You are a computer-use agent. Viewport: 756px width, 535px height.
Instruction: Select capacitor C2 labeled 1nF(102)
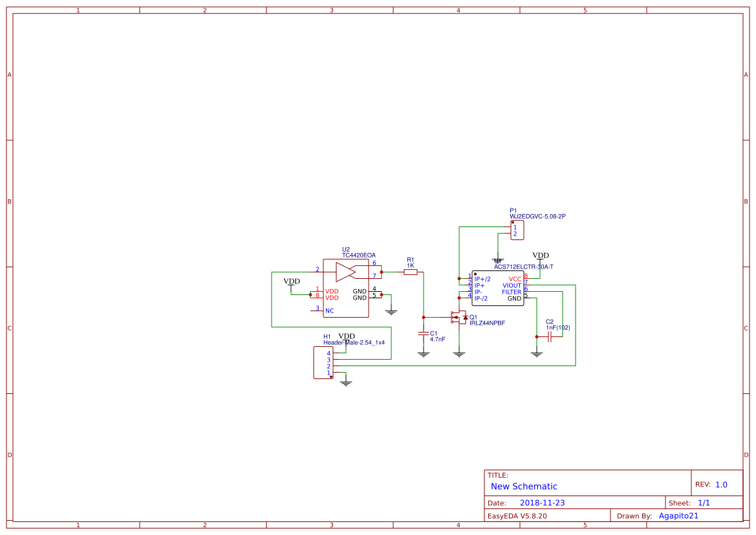point(550,337)
